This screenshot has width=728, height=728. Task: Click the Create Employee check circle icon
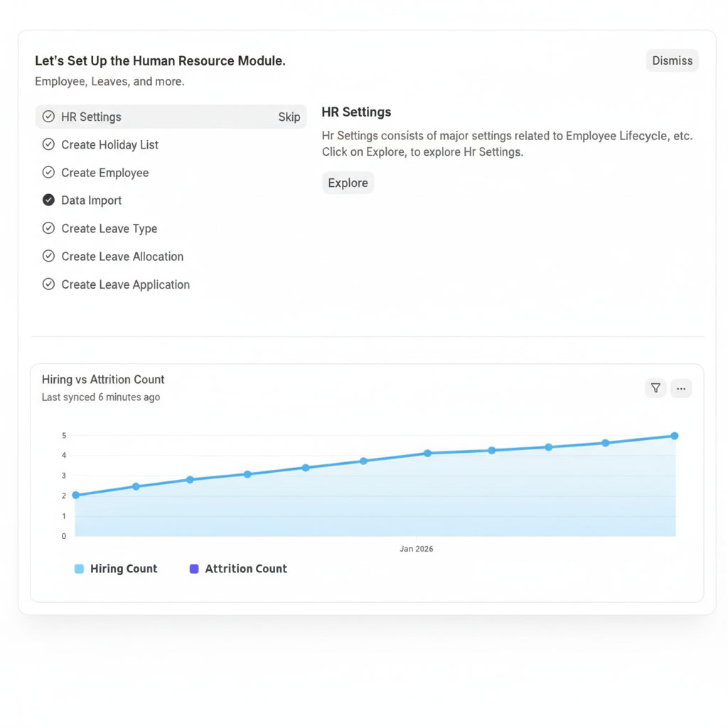click(x=48, y=173)
